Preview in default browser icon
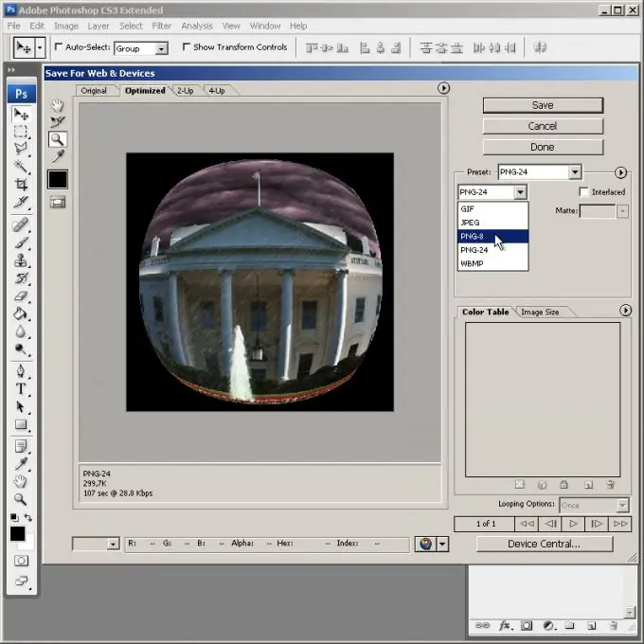This screenshot has width=644, height=644. tap(426, 545)
